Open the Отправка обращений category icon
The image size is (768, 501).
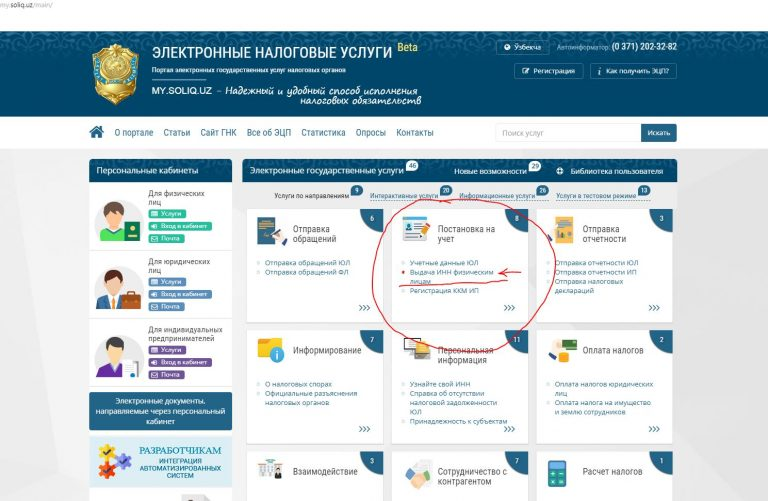coord(271,231)
